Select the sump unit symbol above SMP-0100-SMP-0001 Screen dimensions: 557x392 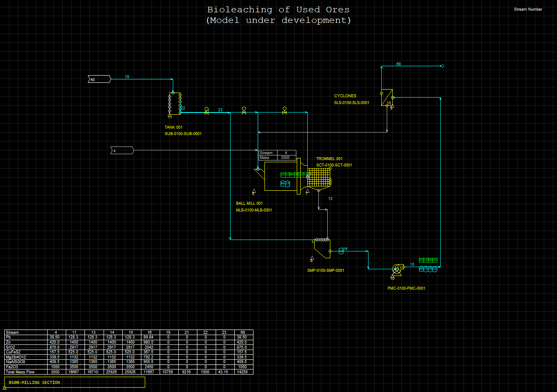point(322,248)
